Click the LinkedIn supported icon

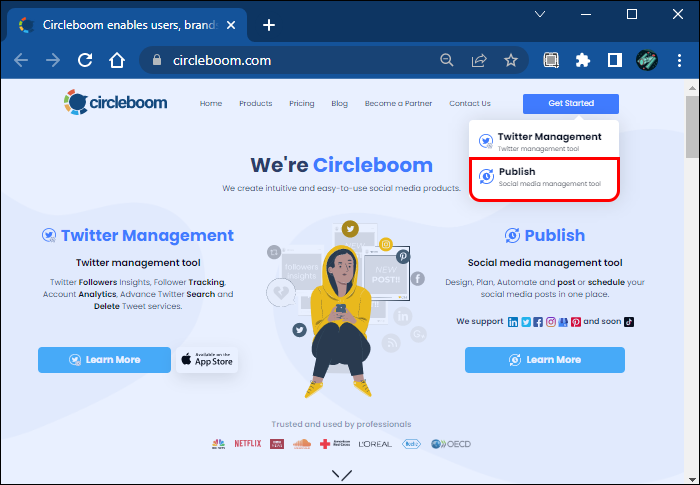click(x=513, y=322)
